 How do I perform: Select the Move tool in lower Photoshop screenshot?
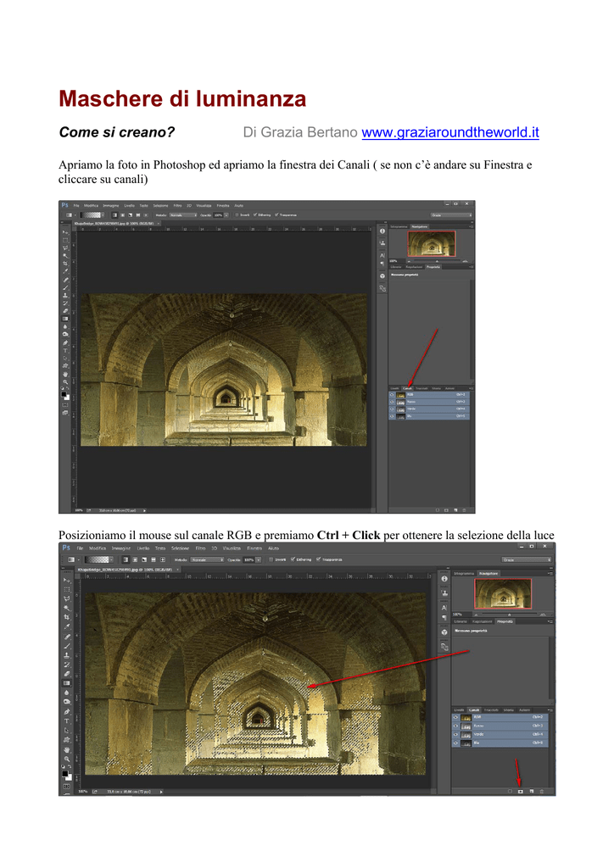point(67,580)
